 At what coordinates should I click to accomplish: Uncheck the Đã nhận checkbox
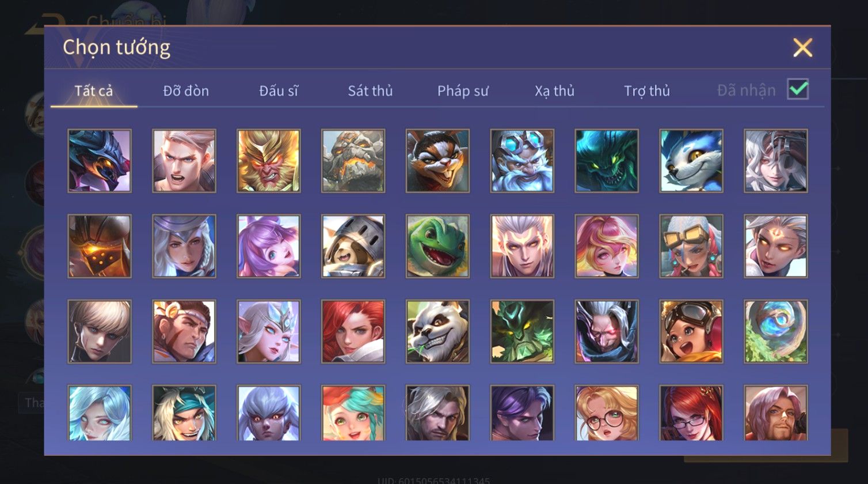coord(798,89)
